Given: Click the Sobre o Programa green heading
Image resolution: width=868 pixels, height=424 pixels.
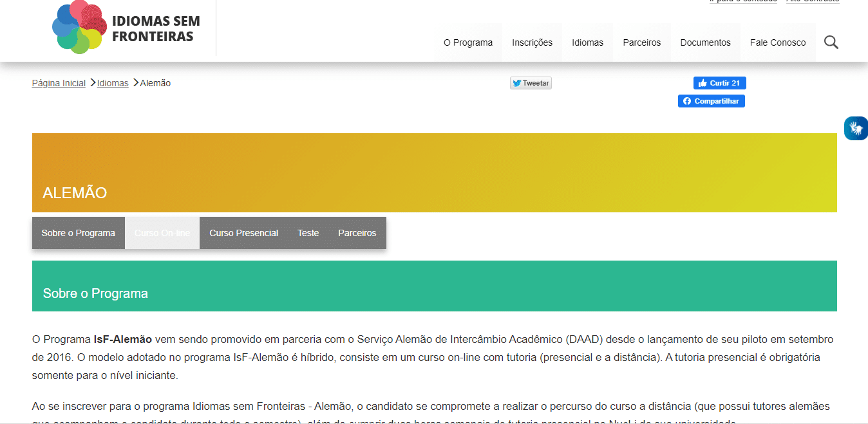Looking at the screenshot, I should point(95,293).
